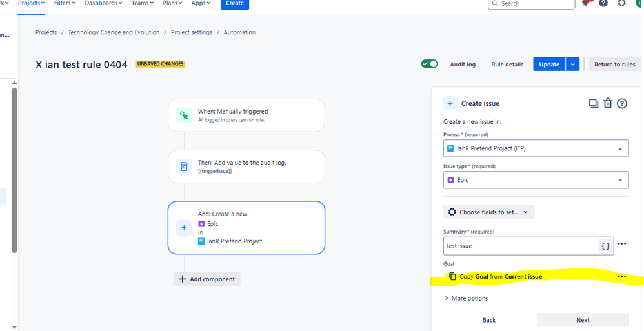Select the Then: Add value to audit log step
This screenshot has height=331, width=644.
pos(247,166)
